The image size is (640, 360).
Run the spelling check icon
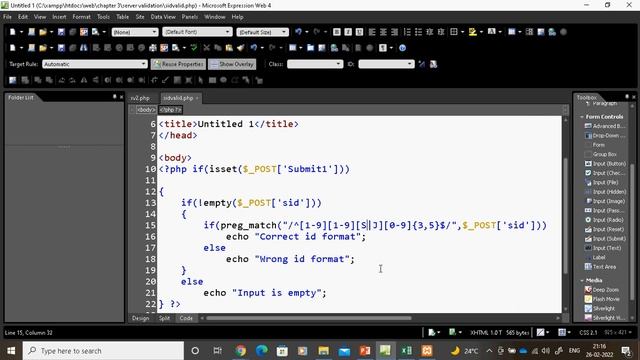tap(194, 48)
